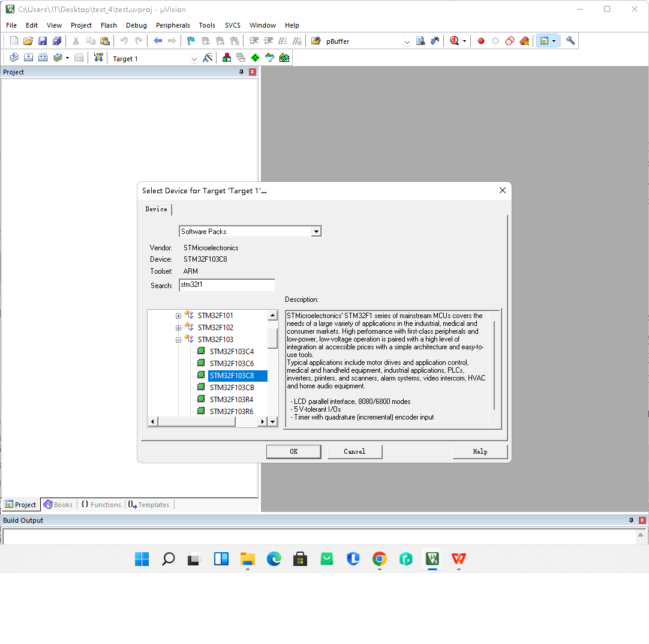Insert bookmark flag icon
649x644 pixels.
(191, 41)
